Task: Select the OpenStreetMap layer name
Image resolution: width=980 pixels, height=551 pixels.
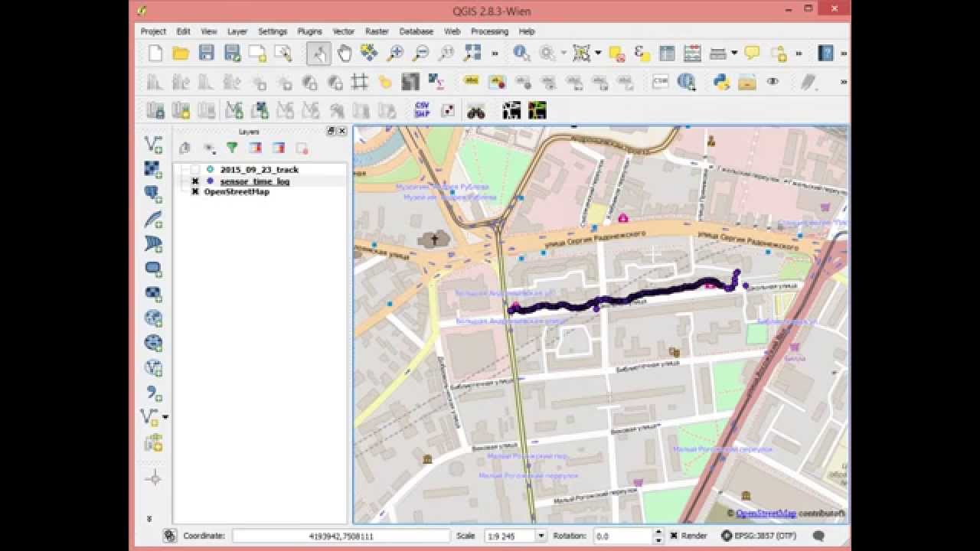Action: 237,192
